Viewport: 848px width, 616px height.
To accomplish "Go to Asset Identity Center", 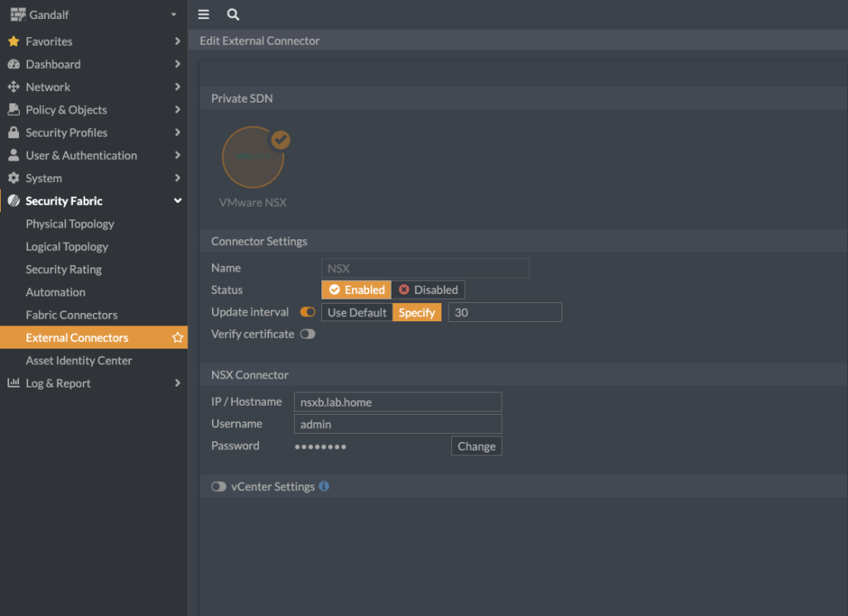I will pos(79,360).
